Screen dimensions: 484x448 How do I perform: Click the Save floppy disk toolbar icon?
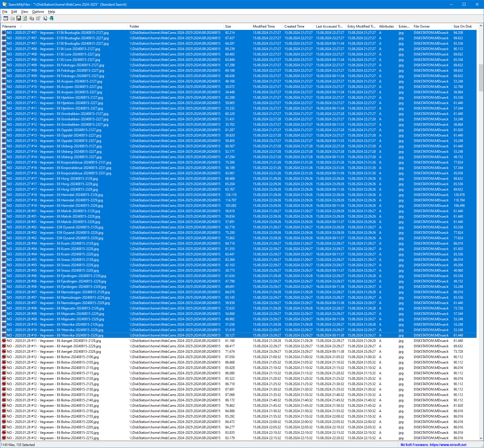click(x=18, y=18)
